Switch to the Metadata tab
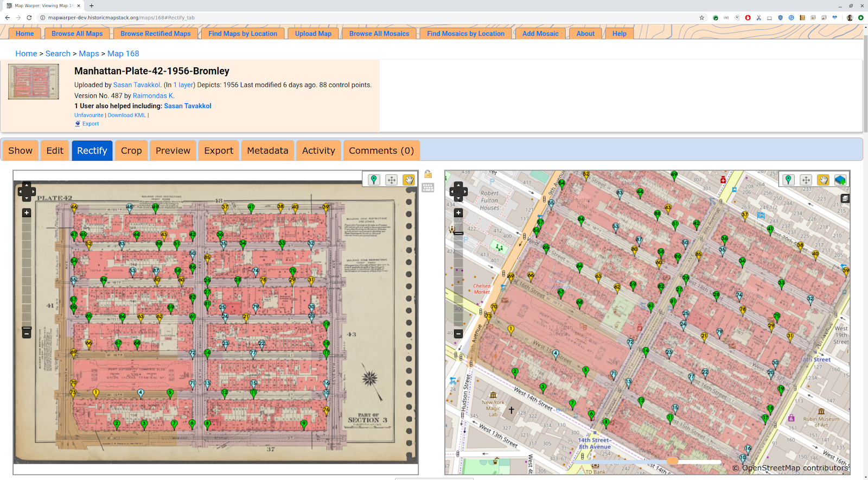This screenshot has height=480, width=868. pos(267,150)
